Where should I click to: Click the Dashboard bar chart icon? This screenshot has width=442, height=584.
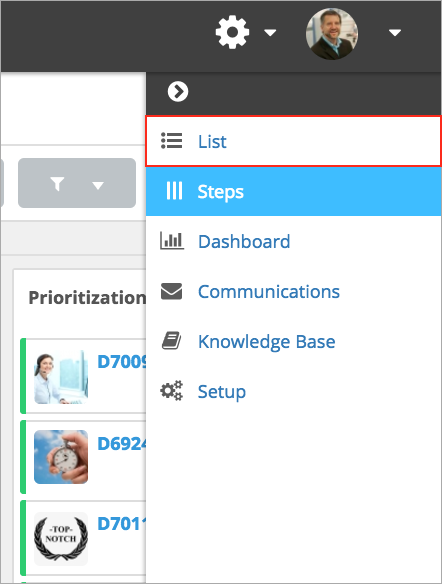click(172, 240)
